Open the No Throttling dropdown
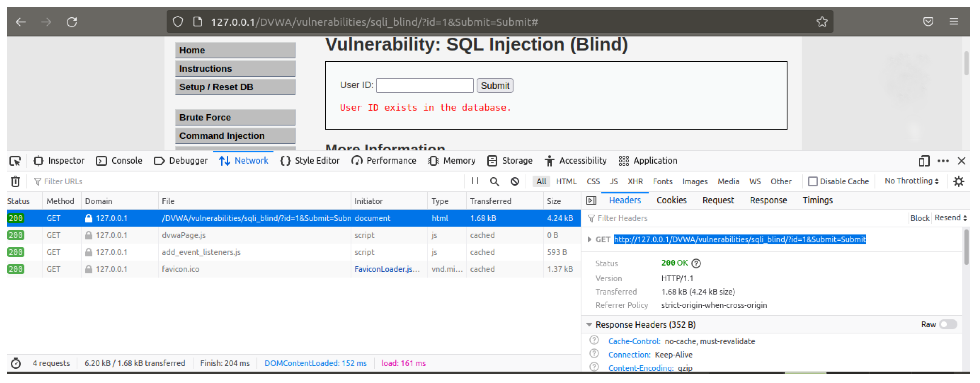This screenshot has height=383, width=980. (911, 181)
